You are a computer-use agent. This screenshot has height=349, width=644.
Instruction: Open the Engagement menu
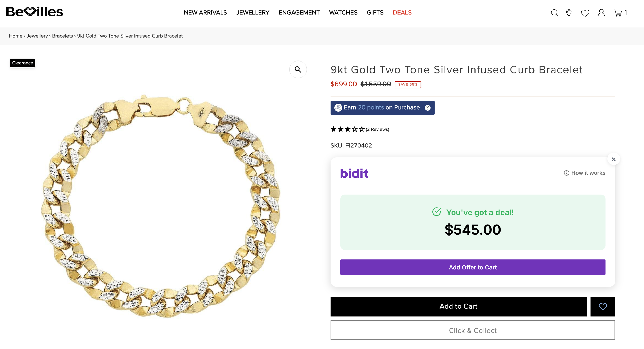(299, 13)
